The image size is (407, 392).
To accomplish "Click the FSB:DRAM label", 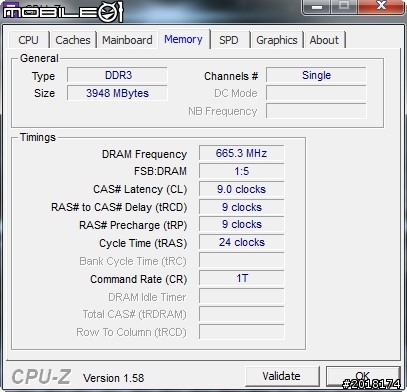I will coord(160,171).
